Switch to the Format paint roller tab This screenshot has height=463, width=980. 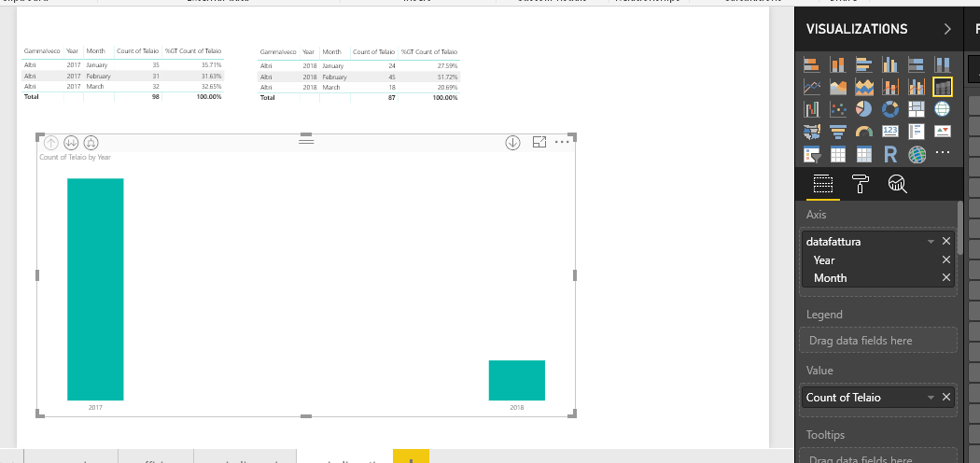click(860, 184)
